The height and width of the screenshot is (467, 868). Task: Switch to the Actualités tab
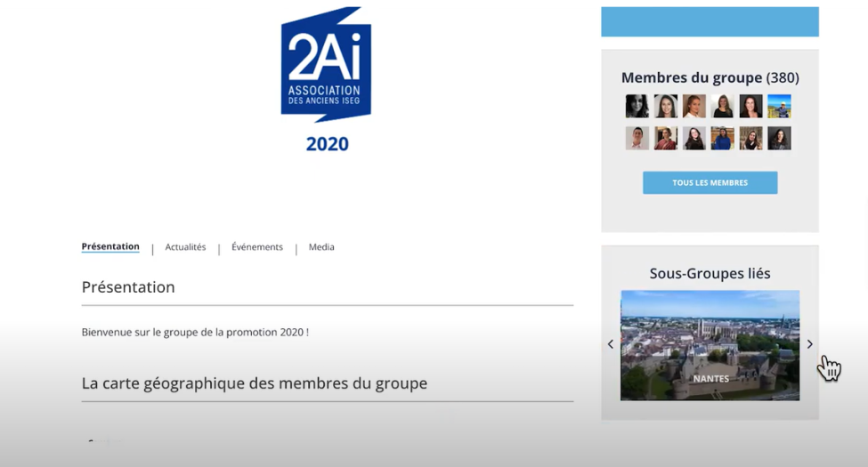pyautogui.click(x=185, y=246)
